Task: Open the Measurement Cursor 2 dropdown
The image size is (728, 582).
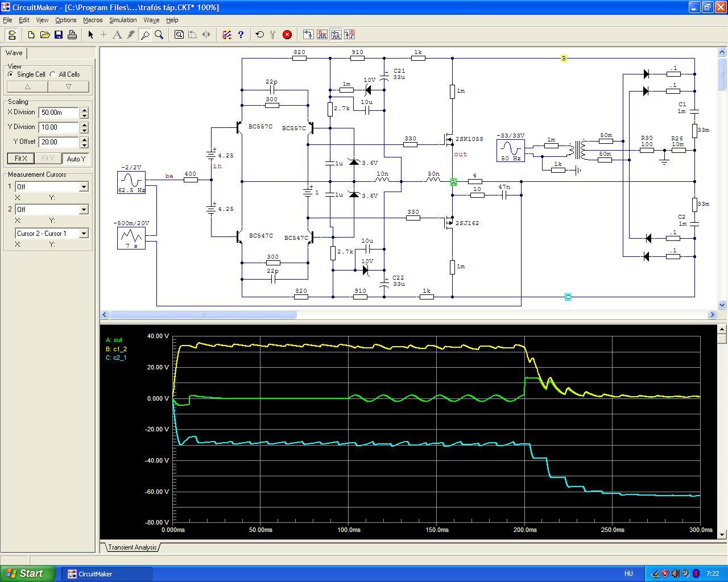Action: coord(84,210)
